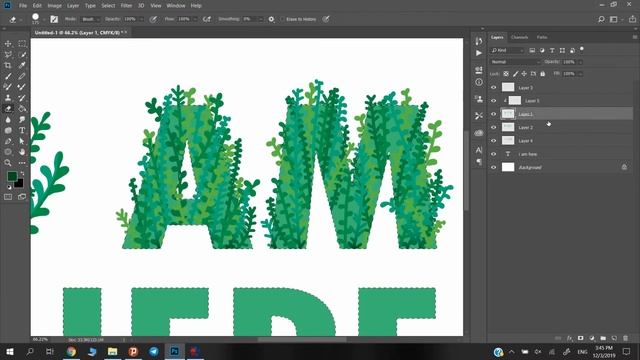Tick the Erase to History checkbox
This screenshot has height=360, width=640.
pos(282,19)
